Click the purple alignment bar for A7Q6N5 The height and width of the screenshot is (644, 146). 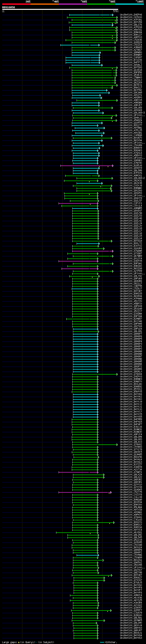(x=93, y=251)
